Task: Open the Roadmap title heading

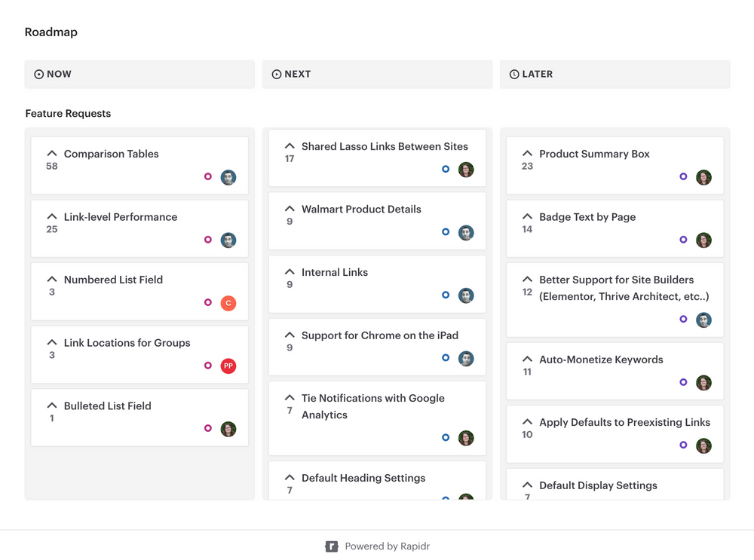Action: click(51, 32)
